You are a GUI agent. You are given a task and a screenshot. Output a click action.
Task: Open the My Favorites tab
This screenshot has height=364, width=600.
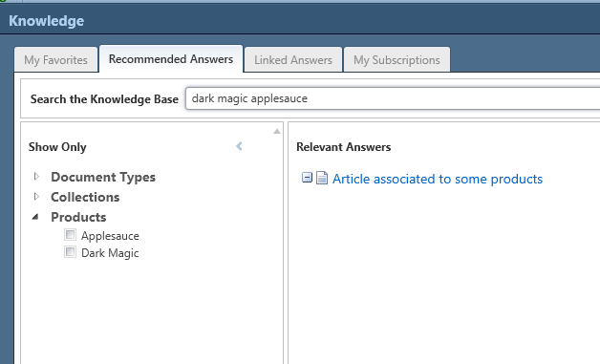55,59
